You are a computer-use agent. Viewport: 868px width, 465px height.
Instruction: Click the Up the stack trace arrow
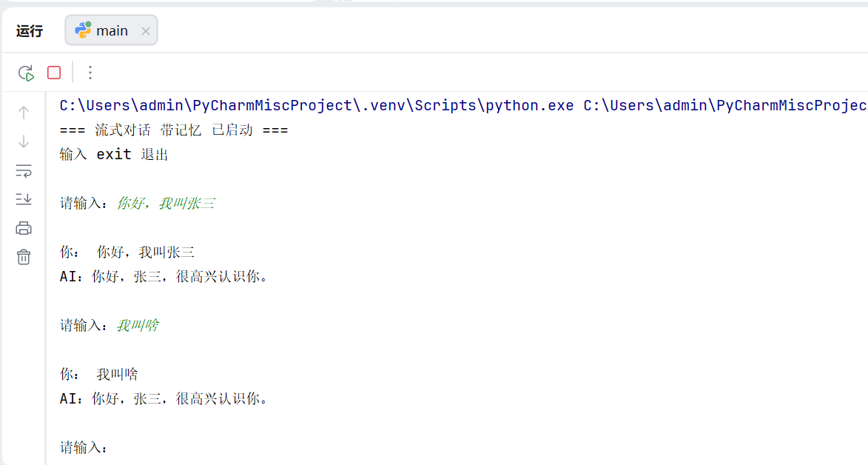24,113
